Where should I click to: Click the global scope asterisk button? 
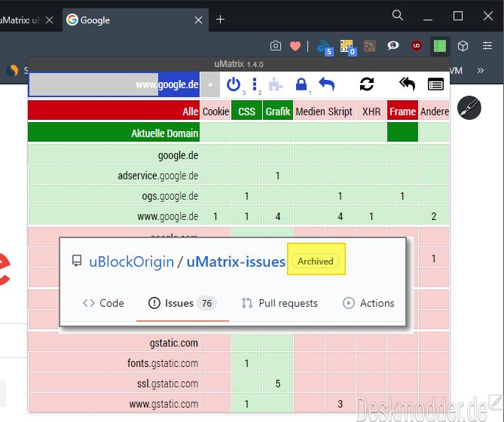pos(210,84)
